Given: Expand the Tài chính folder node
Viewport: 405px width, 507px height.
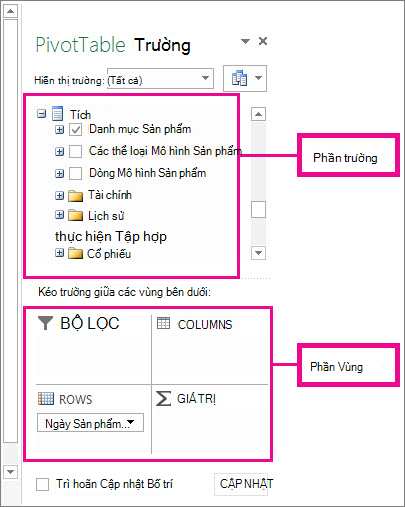Looking at the screenshot, I should tap(59, 195).
